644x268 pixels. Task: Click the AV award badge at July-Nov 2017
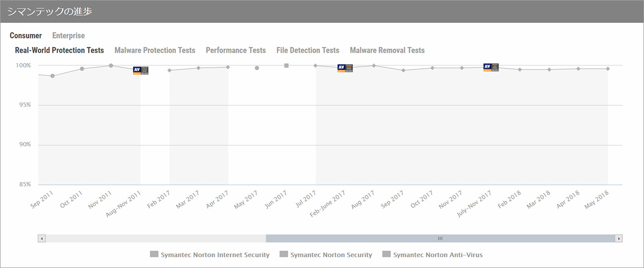(x=491, y=67)
